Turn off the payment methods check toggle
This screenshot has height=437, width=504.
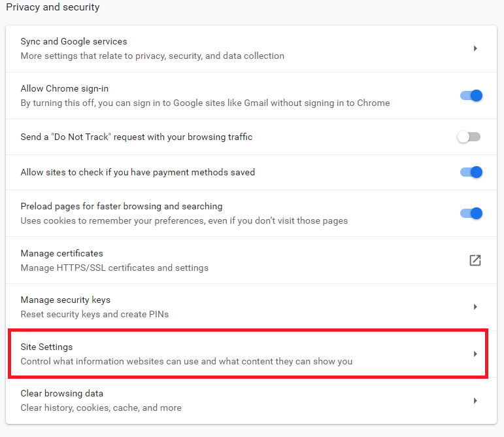[x=471, y=172]
